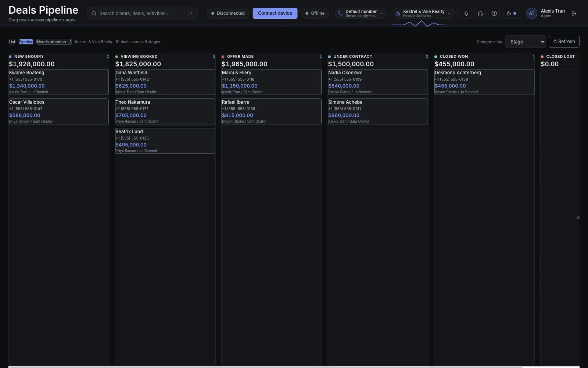Click the $1,965,000.00 Offer Made total

(244, 64)
